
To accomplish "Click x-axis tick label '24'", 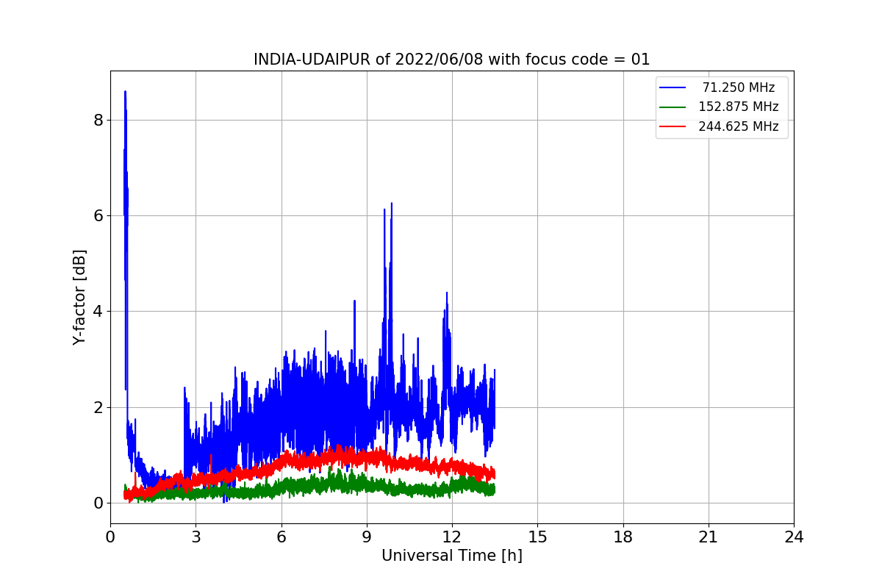I will [794, 537].
